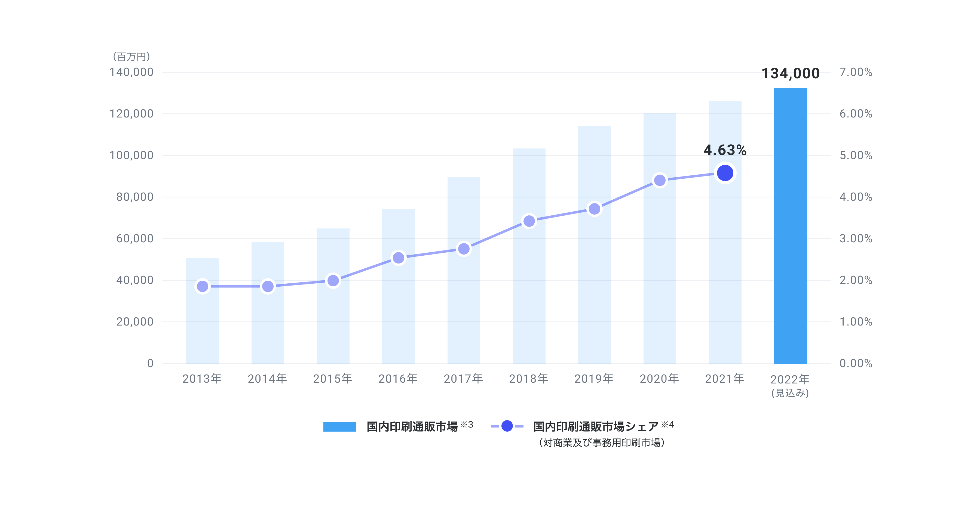Click the 2014 line data point
This screenshot has height=514, width=980.
268,286
